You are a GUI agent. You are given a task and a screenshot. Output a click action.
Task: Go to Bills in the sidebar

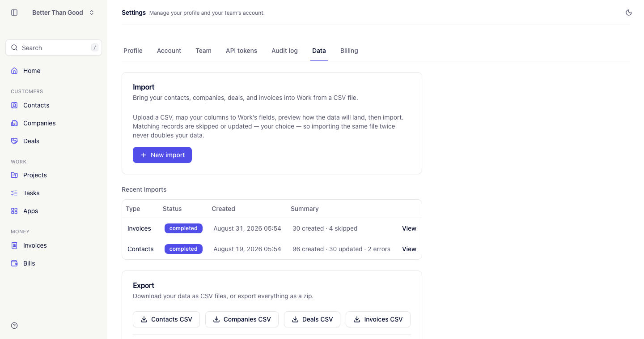tap(54, 263)
